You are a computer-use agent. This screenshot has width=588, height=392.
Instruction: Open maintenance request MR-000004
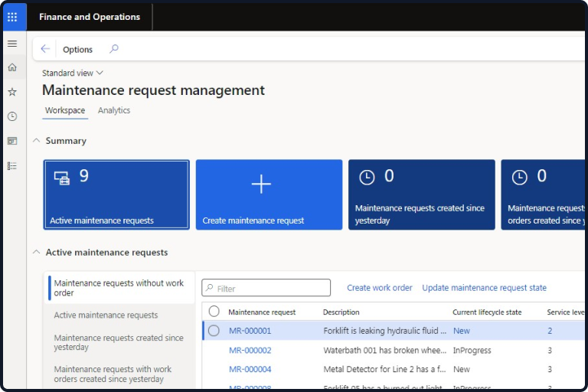[x=250, y=370]
